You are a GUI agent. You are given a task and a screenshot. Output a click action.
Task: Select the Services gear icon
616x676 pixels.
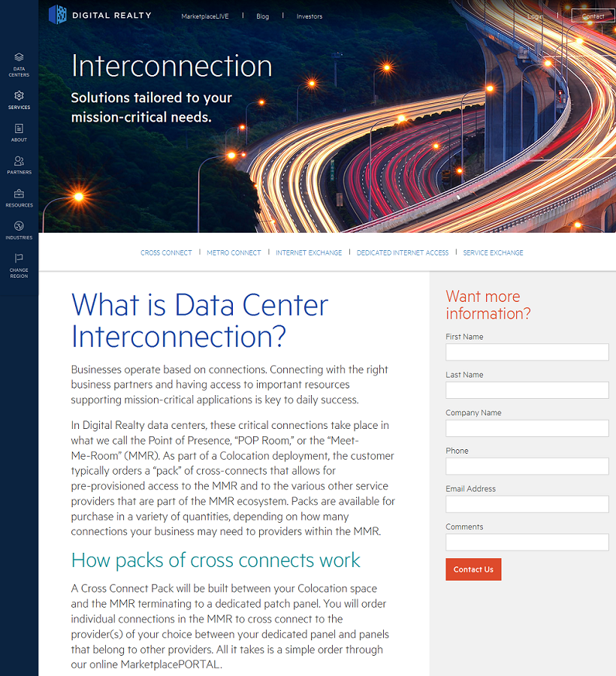point(19,96)
